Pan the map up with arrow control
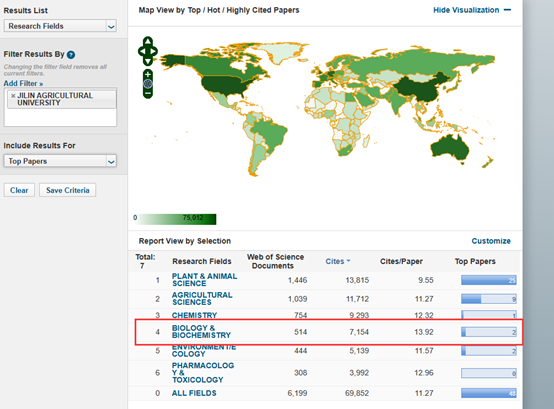This screenshot has width=554, height=409. (148, 41)
